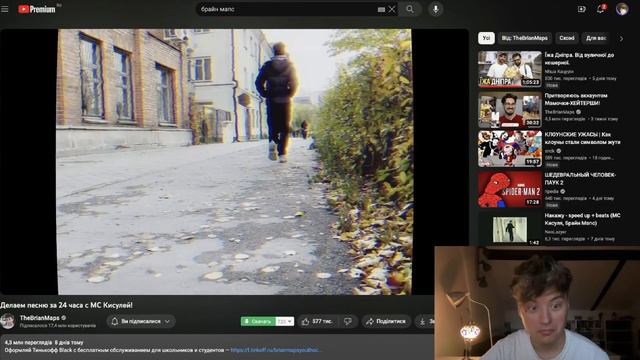Open the КЛОУНСКИЕ УЖАСЫ video thumbnail
Viewport: 640px width, 360px height.
coord(510,149)
